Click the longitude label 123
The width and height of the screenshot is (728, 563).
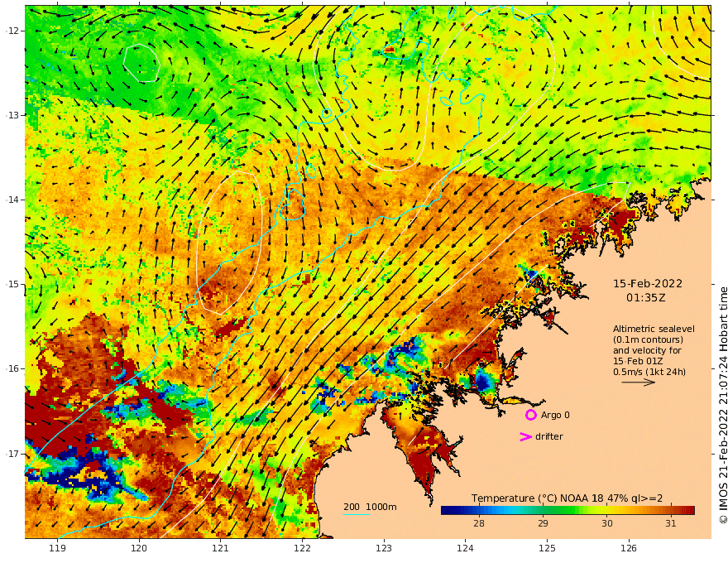tap(384, 548)
